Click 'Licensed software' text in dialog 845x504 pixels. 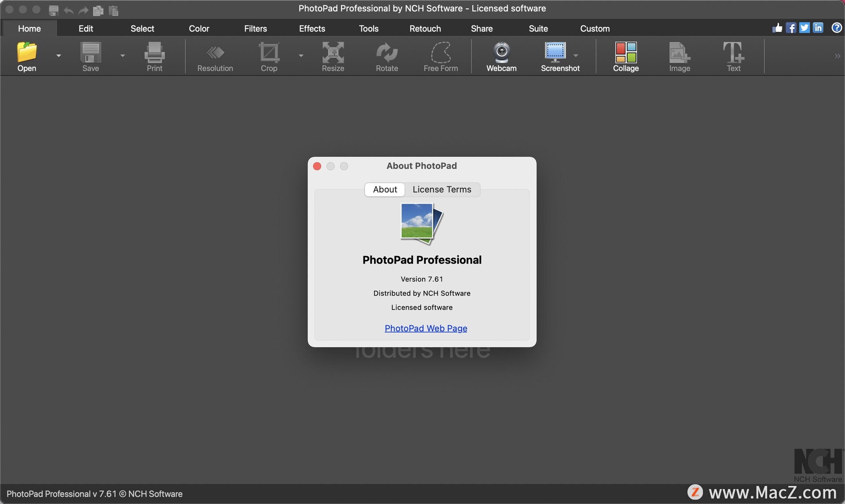(x=422, y=307)
